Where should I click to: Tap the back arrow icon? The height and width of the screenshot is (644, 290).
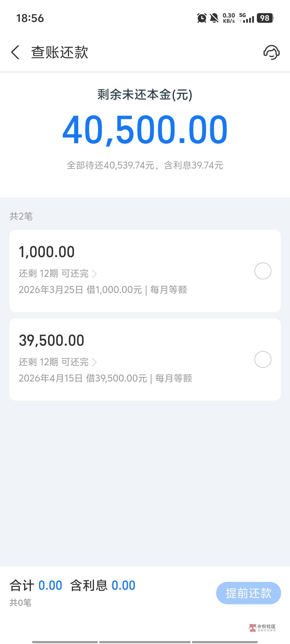pos(15,52)
